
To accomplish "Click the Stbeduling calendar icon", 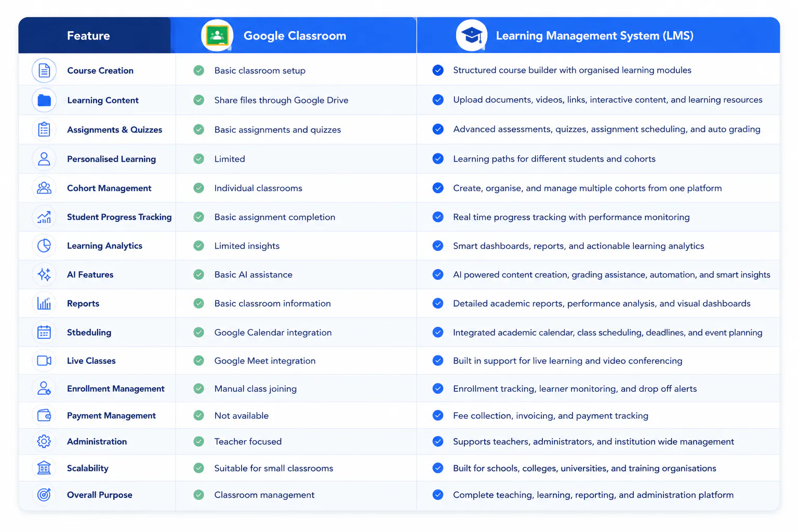I will 44,332.
